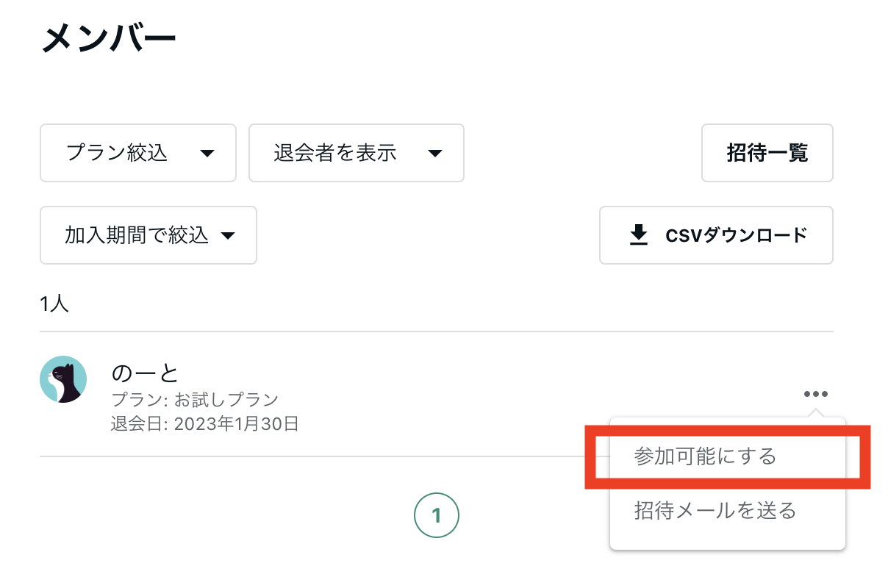The image size is (888, 588).
Task: Click the caret arrow beside プラン絞込
Action: click(x=207, y=154)
